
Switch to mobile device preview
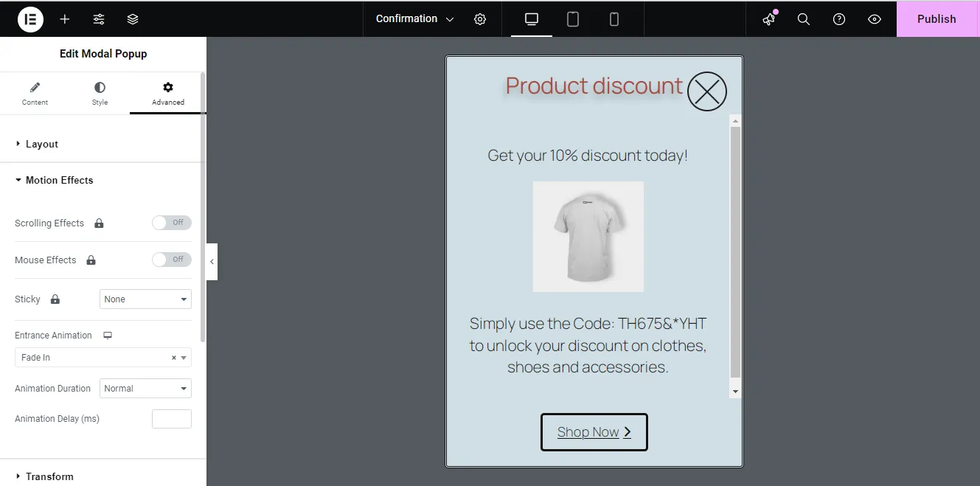click(614, 19)
